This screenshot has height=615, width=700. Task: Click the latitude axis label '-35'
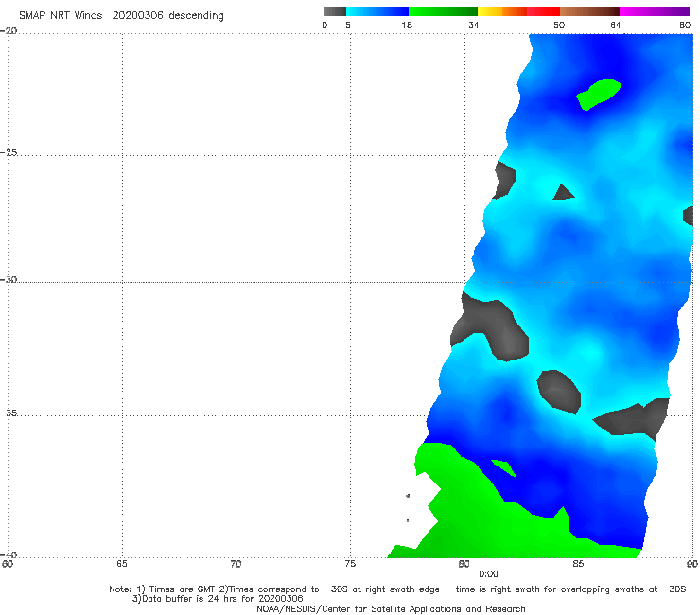coord(9,413)
